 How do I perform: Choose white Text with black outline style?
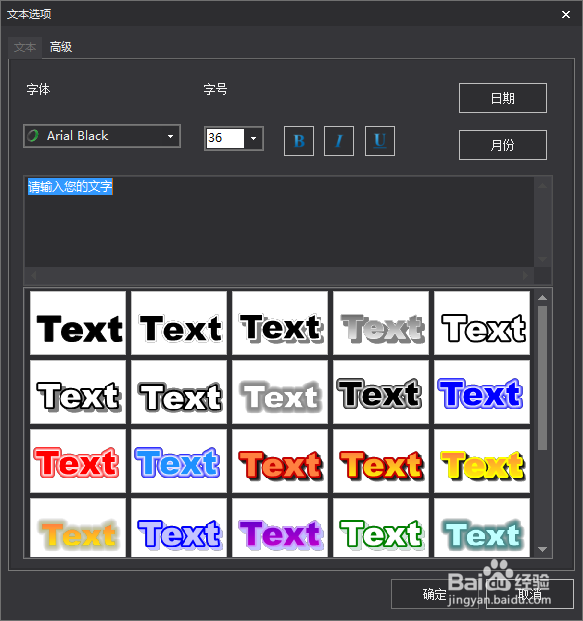coord(482,323)
